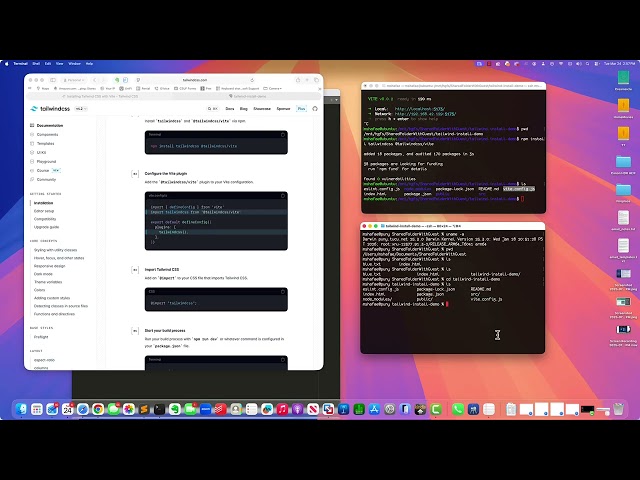
Task: Click the Safari share icon
Action: 298,80
